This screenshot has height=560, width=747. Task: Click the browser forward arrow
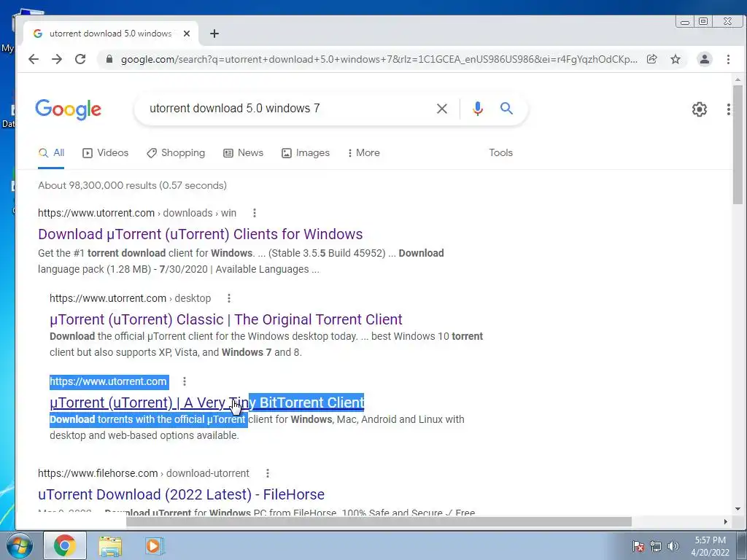pyautogui.click(x=57, y=59)
